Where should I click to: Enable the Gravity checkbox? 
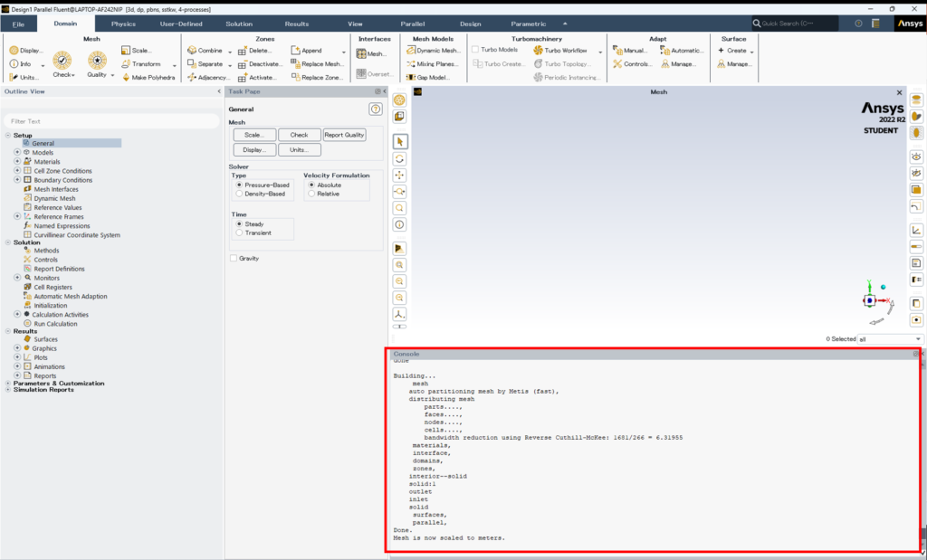234,258
